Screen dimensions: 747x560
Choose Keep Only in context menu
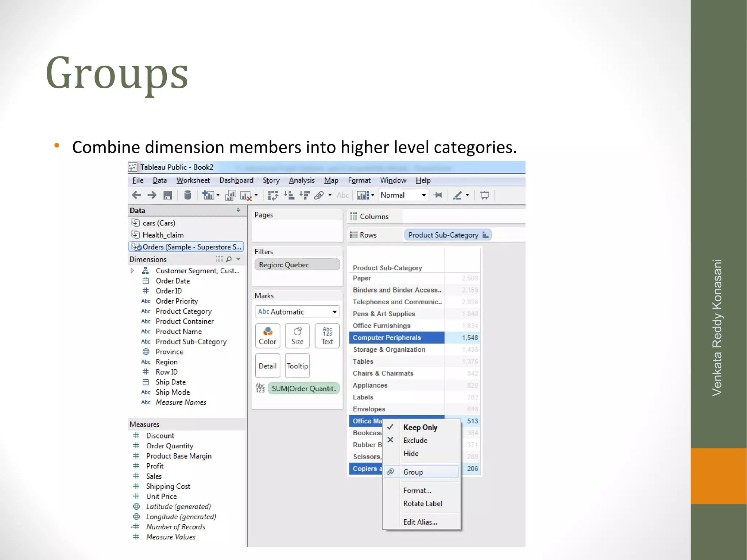[x=422, y=427]
